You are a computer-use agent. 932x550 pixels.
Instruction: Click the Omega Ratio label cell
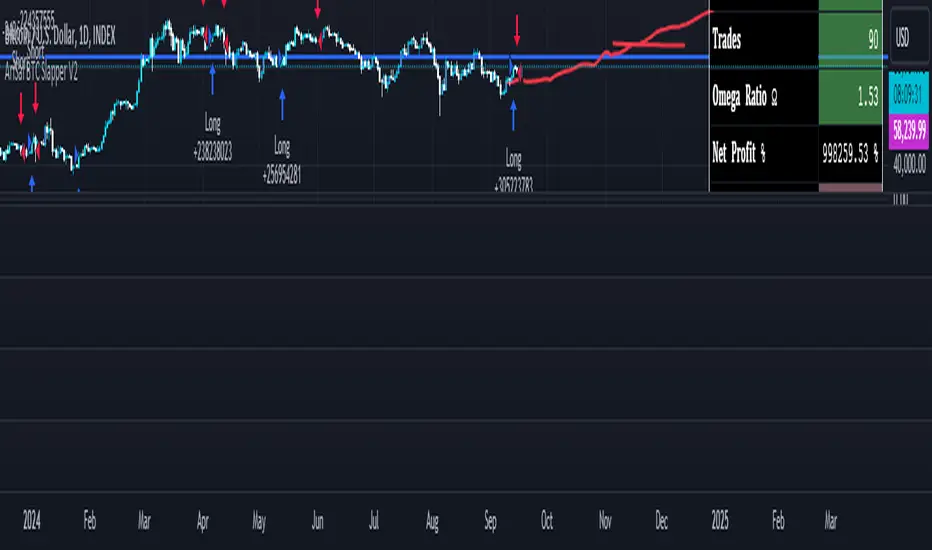(x=764, y=96)
